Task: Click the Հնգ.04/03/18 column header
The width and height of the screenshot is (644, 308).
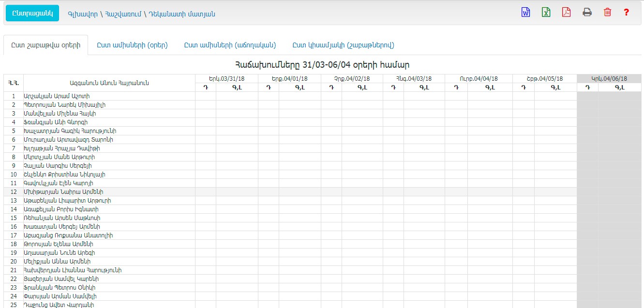Action: click(x=413, y=78)
